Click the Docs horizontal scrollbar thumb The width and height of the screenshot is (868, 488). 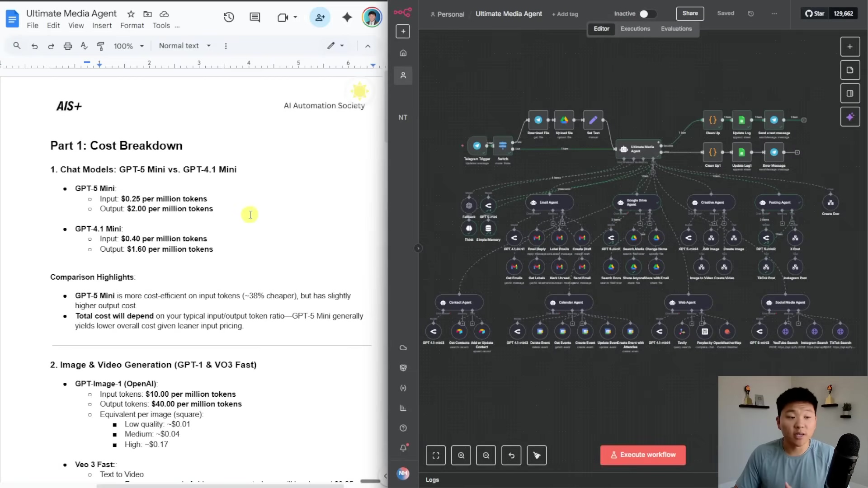219,486
